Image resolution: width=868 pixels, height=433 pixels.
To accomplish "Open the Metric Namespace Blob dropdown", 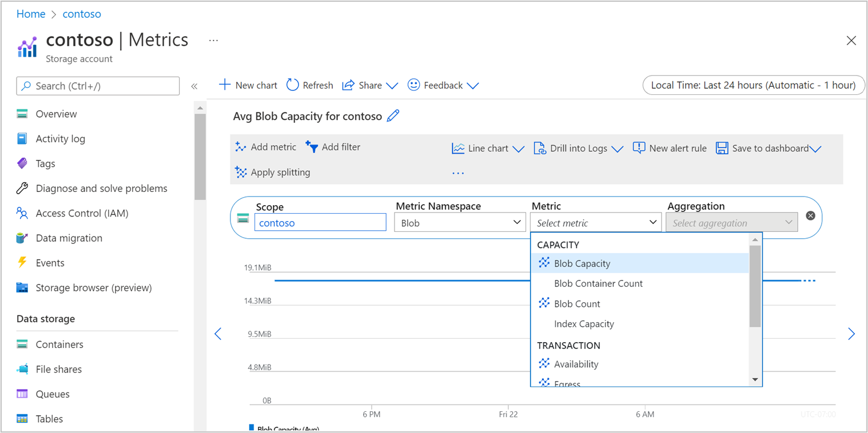I will coord(460,223).
